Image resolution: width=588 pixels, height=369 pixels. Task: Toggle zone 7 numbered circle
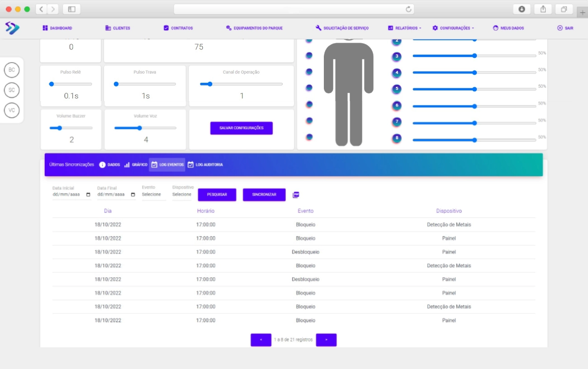(x=397, y=122)
